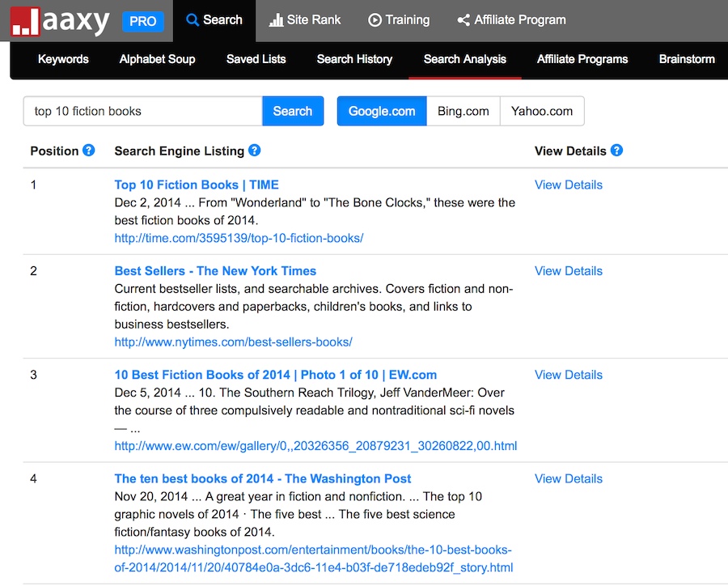
Task: Click the magnifier icon in Search tab
Action: (193, 20)
